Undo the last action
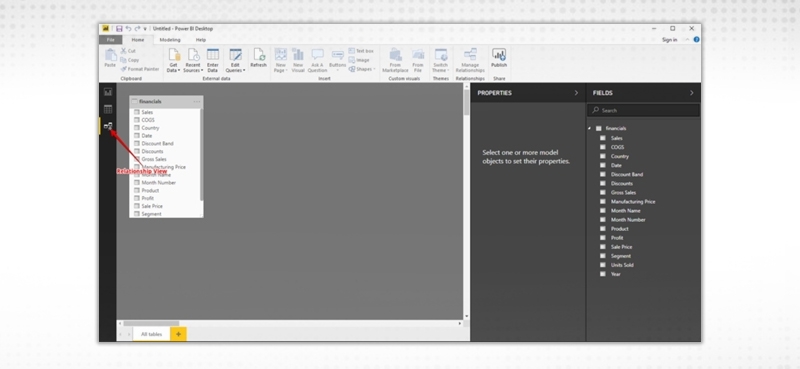The height and width of the screenshot is (369, 800). tap(129, 29)
